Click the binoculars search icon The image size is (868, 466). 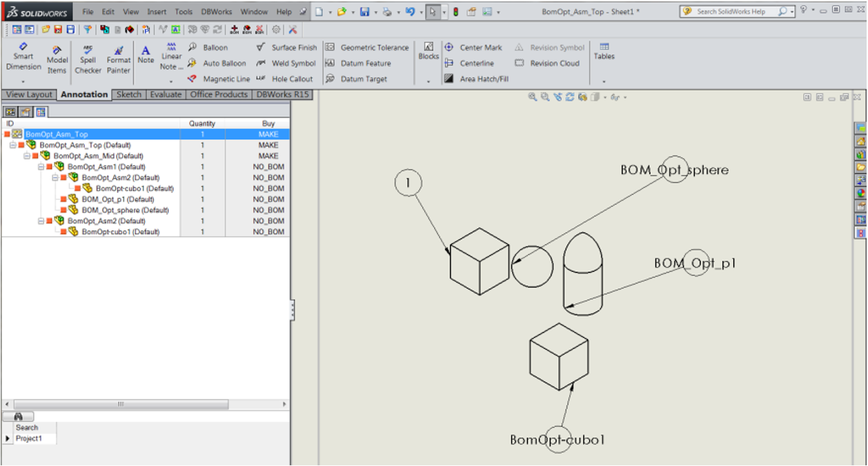tap(19, 416)
